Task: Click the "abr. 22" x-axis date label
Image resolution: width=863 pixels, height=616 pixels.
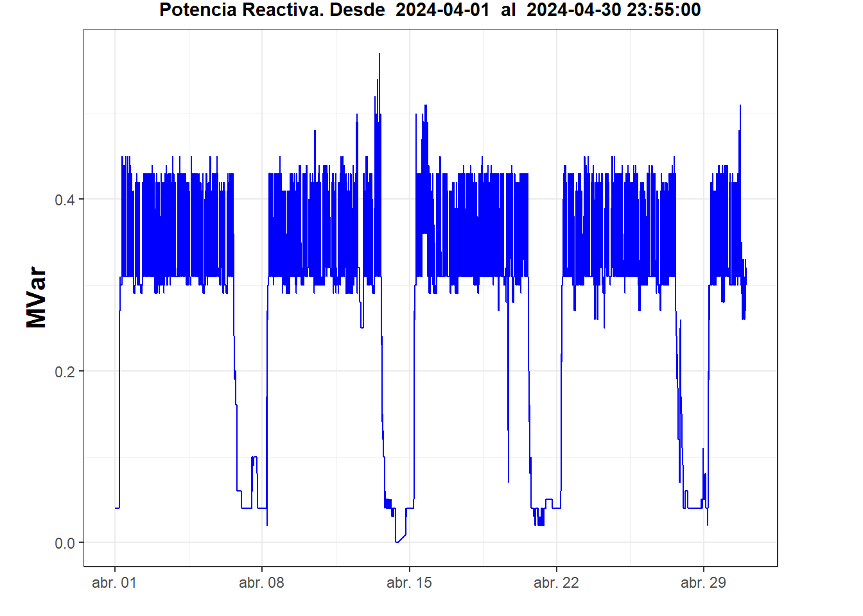Action: point(556,583)
